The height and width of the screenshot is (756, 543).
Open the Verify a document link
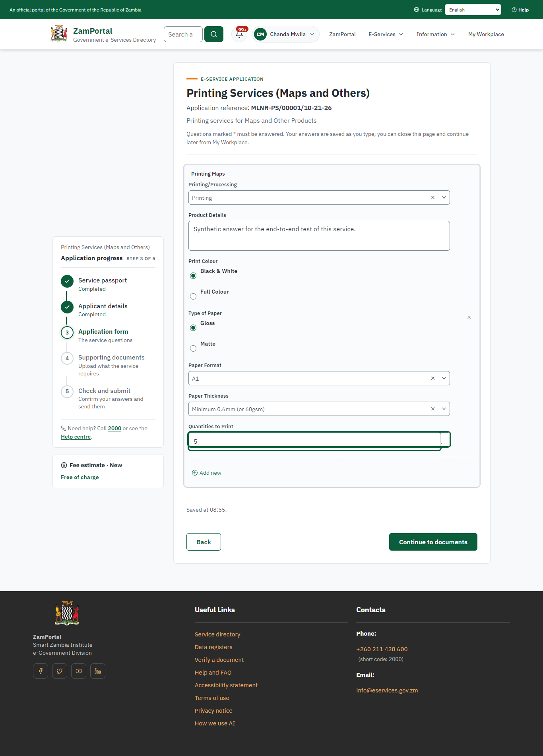point(219,660)
